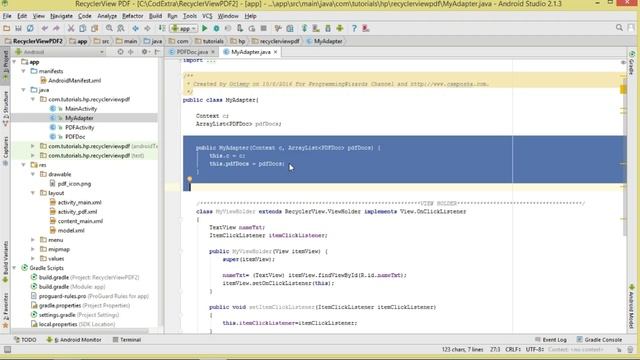The width and height of the screenshot is (640, 360).
Task: Expand the values folder node
Action: 33,258
